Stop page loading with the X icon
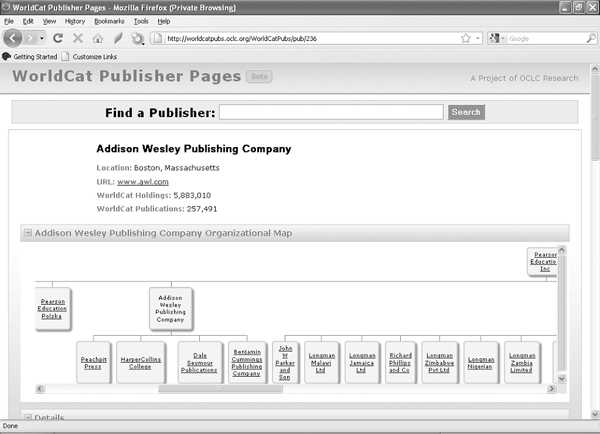Image resolution: width=600 pixels, height=434 pixels. coord(78,39)
